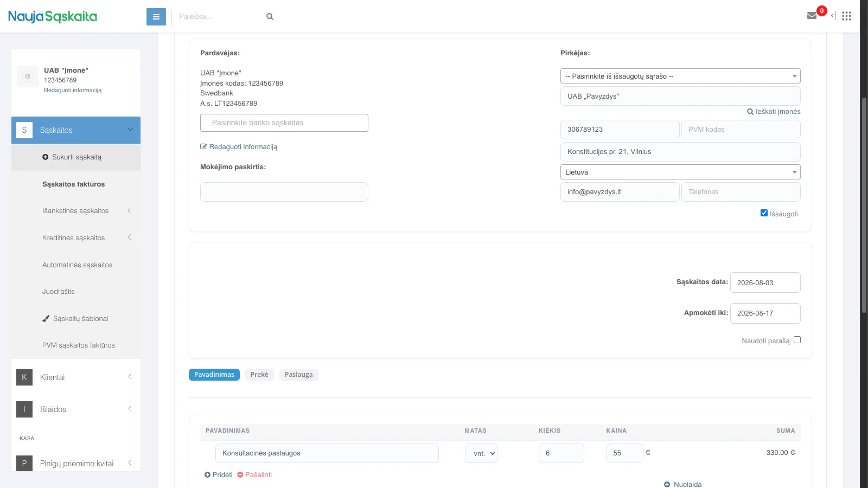Click the Kiekis quantity field
The width and height of the screenshot is (868, 488).
pyautogui.click(x=561, y=453)
